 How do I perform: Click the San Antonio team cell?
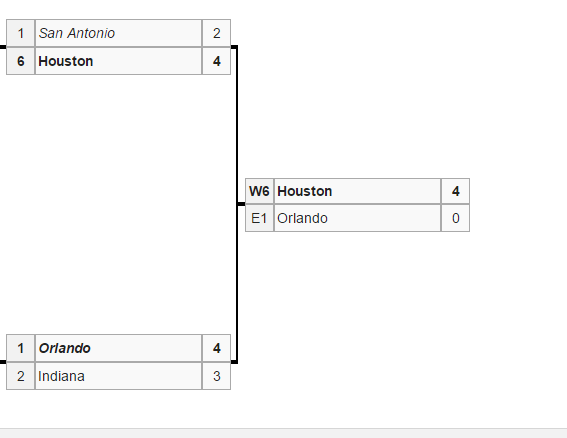coord(118,33)
